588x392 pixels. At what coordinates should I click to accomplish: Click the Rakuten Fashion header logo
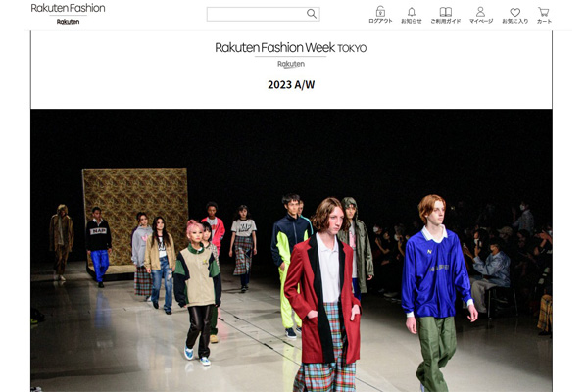(68, 8)
